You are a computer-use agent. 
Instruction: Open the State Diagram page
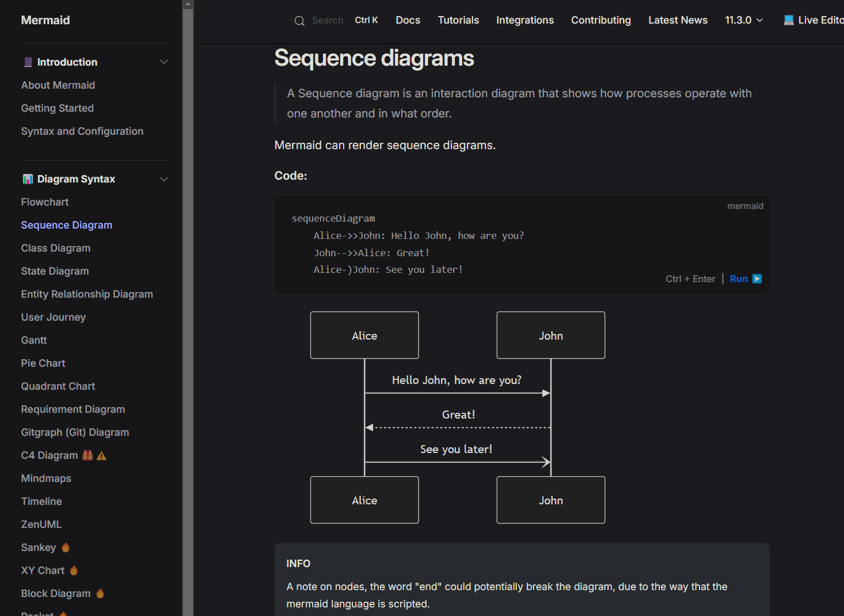coord(55,271)
